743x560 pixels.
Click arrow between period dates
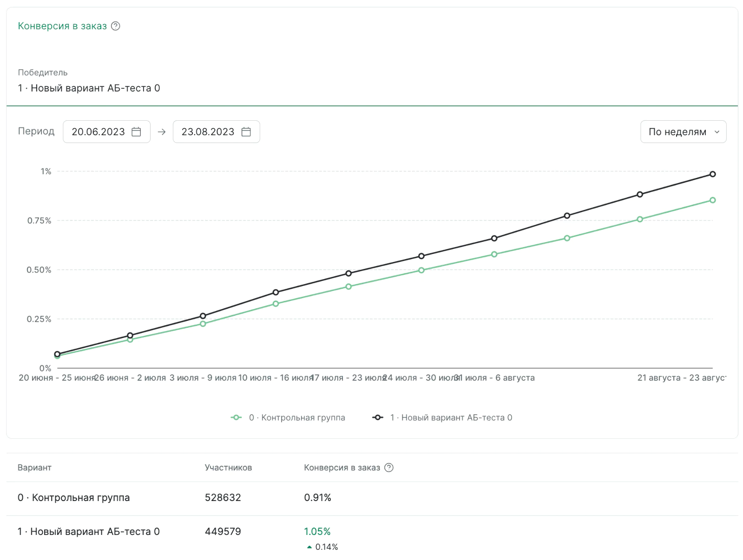[162, 132]
